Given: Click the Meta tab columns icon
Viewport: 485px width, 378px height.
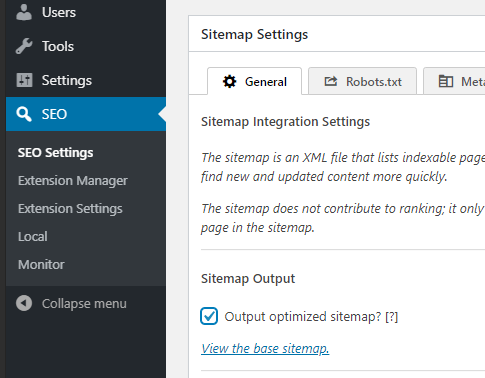Looking at the screenshot, I should [446, 81].
